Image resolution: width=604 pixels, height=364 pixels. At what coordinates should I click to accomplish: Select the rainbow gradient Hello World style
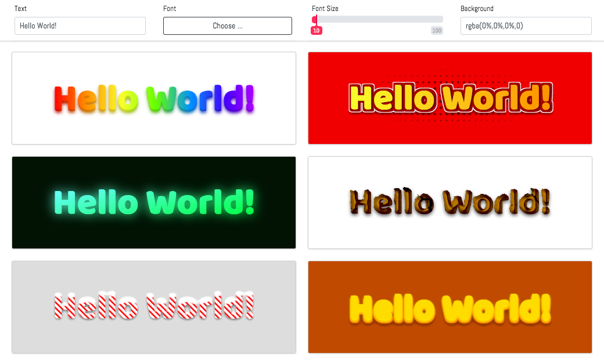pyautogui.click(x=154, y=98)
